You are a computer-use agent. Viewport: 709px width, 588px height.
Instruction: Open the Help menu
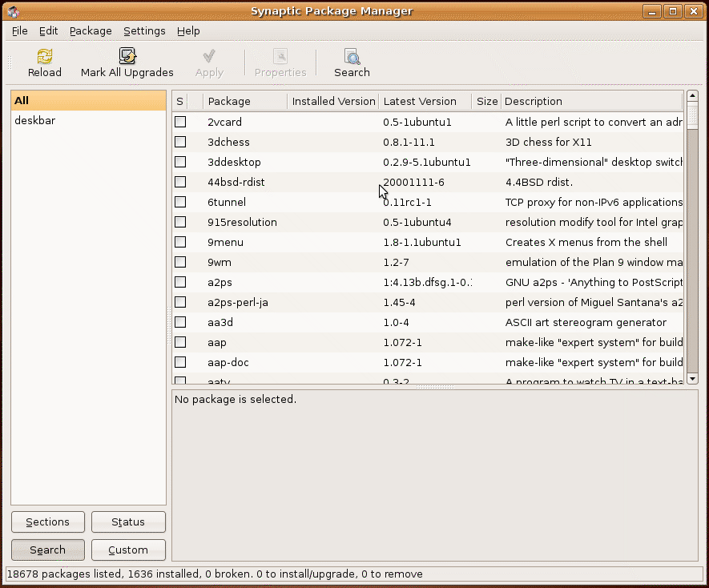(x=188, y=30)
